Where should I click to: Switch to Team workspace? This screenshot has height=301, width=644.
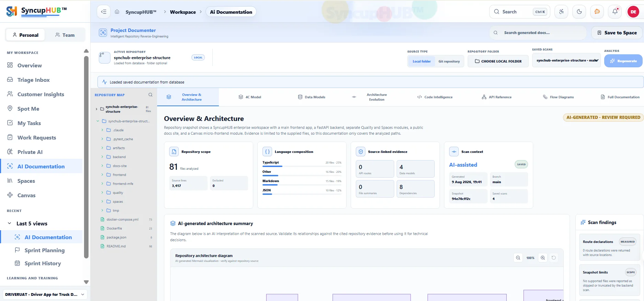click(x=65, y=35)
